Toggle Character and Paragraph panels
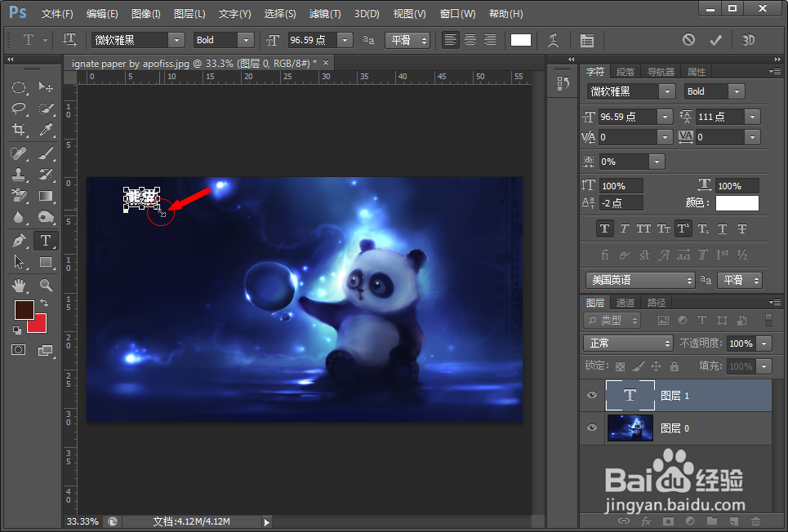The image size is (788, 532). 586,40
